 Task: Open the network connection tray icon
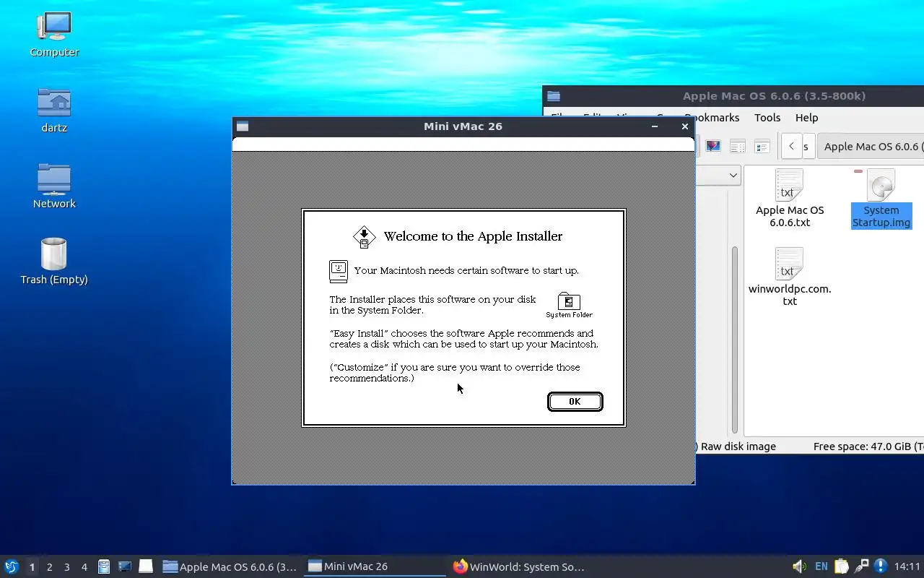coord(861,566)
